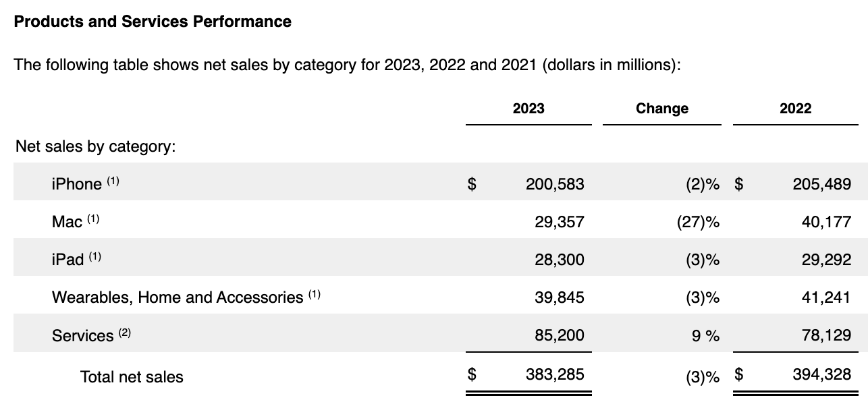Screen dimensions: 868x406
Task: Click the Net sales by category label
Action: [95, 146]
